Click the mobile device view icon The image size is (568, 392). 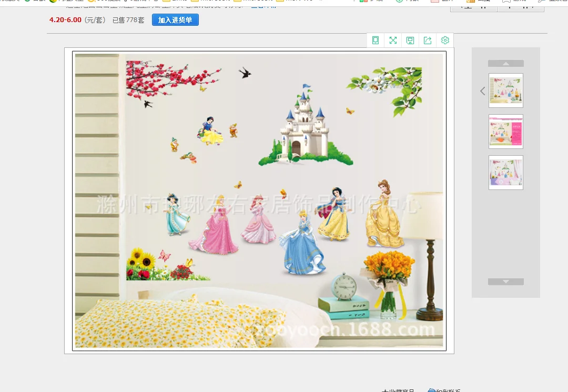(x=376, y=40)
